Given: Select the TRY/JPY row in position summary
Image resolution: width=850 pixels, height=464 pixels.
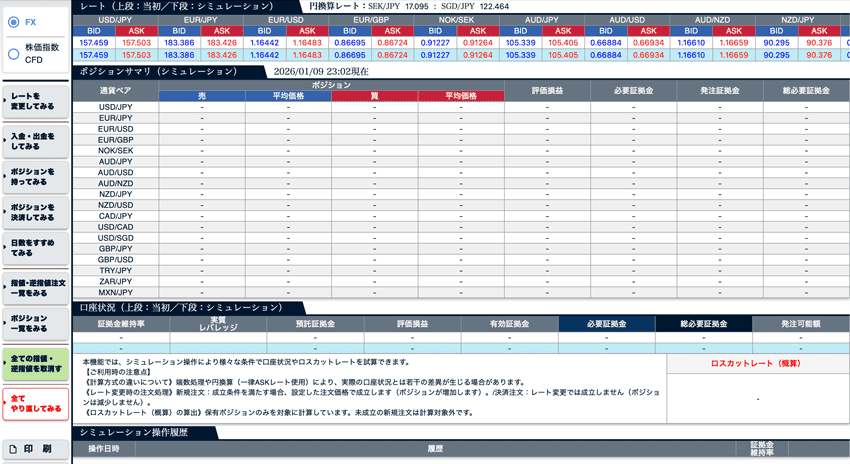Looking at the screenshot, I should [x=115, y=271].
